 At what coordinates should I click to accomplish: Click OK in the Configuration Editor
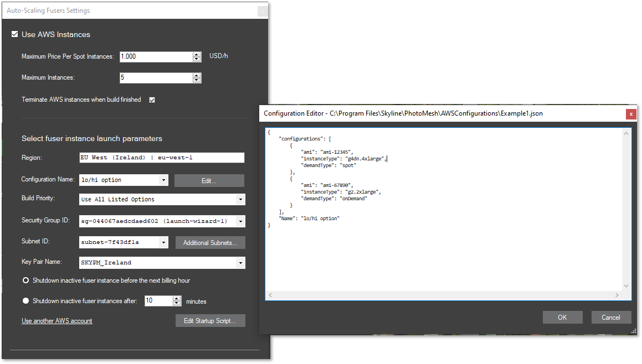(563, 318)
